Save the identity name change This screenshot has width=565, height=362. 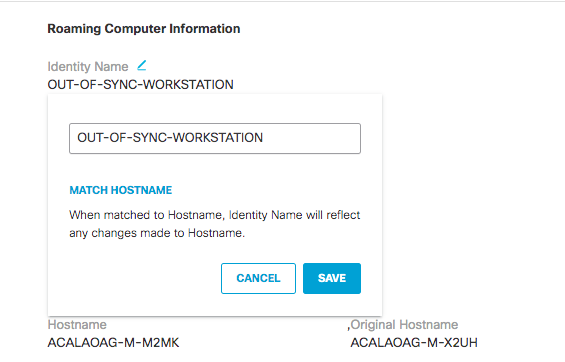tap(332, 278)
